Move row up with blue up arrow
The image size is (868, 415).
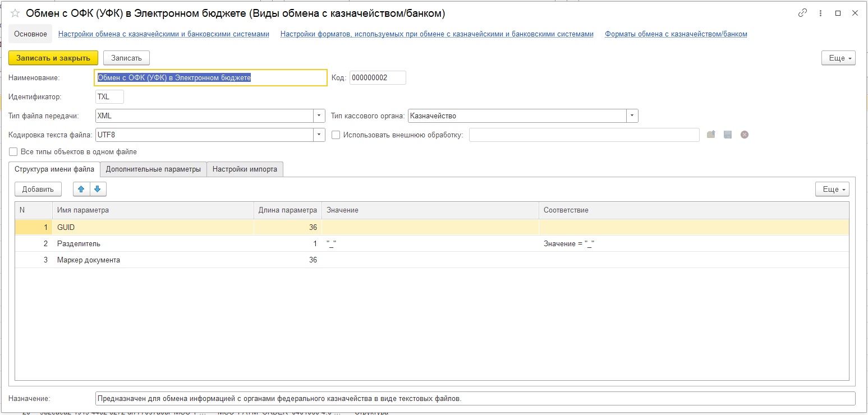coord(81,189)
